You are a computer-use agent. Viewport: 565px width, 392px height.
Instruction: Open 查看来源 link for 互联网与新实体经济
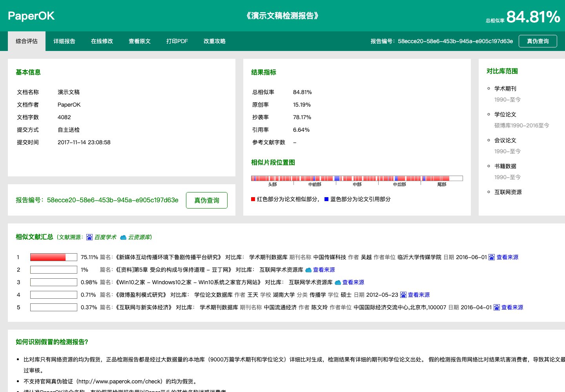click(x=512, y=307)
